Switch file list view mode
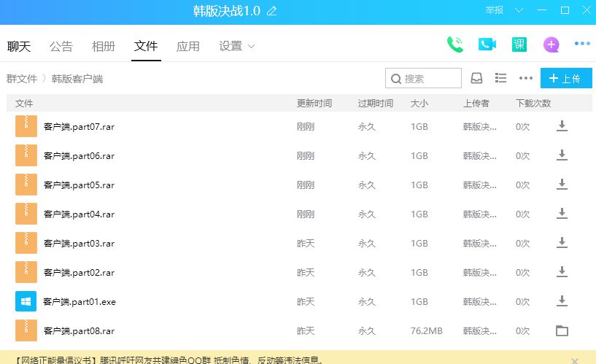The height and width of the screenshot is (364, 596). 500,78
